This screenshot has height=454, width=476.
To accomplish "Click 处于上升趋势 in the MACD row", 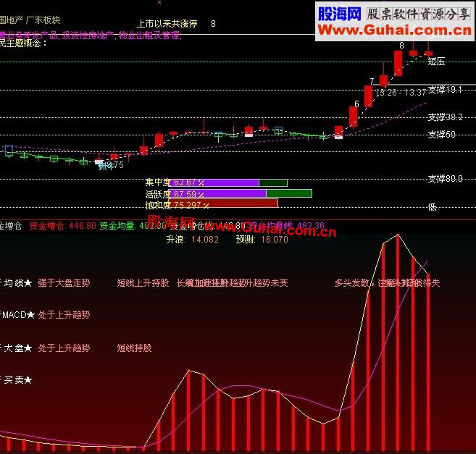I will point(64,315).
